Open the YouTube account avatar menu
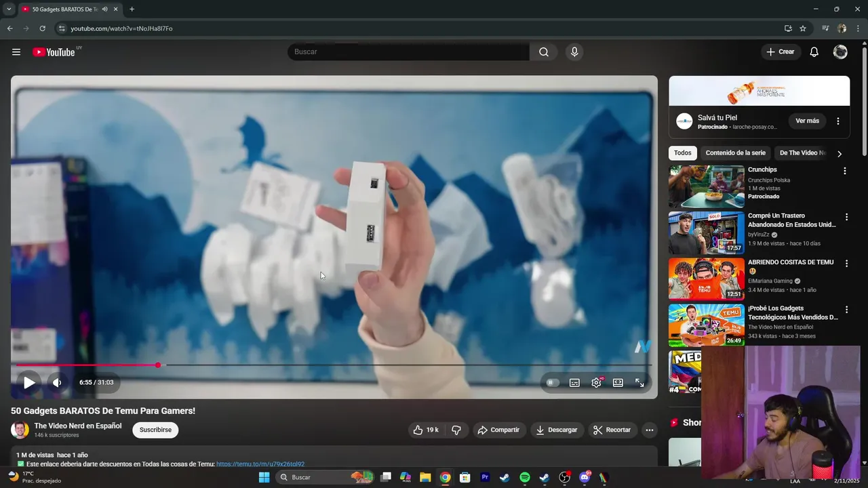This screenshot has height=488, width=868. point(840,52)
